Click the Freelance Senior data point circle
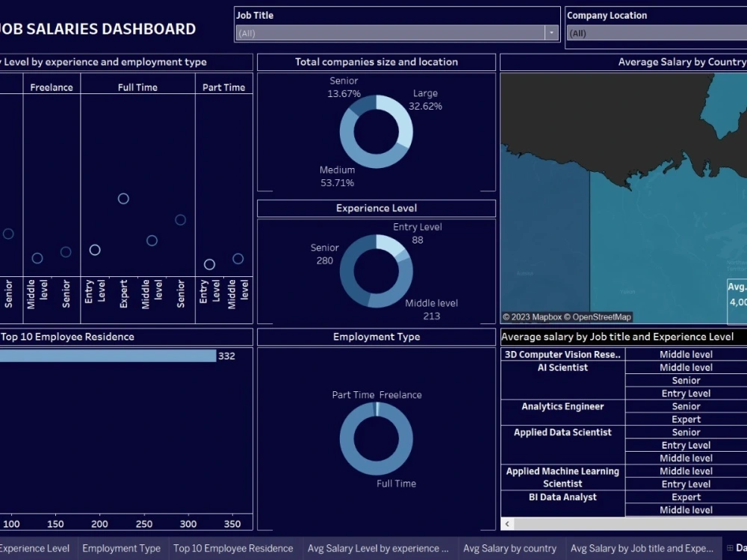 (66, 252)
